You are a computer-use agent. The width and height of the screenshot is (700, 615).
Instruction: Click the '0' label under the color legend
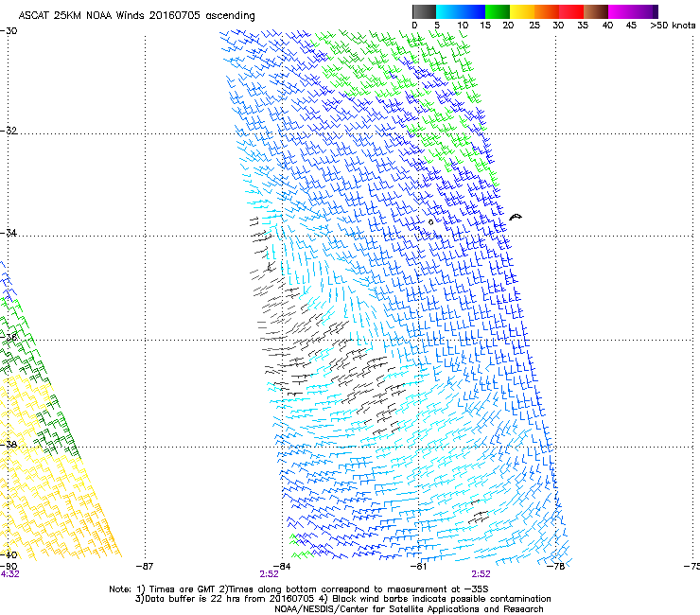(414, 26)
